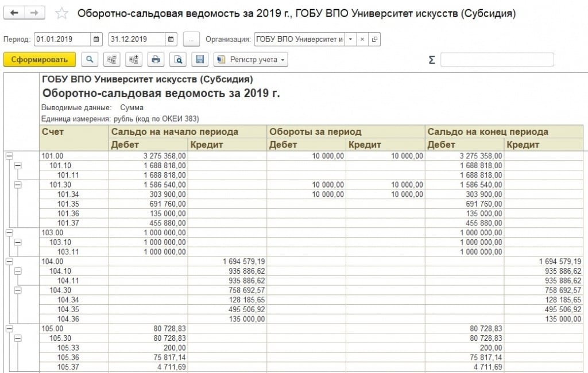Clear the Организация field with the x button
This screenshot has height=373, width=588.
[x=362, y=39]
